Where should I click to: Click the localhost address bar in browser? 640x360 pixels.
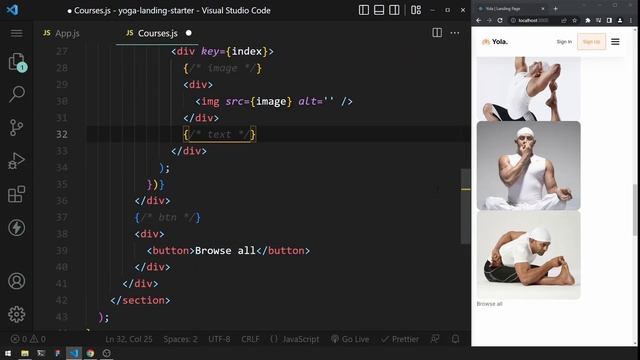(x=533, y=20)
